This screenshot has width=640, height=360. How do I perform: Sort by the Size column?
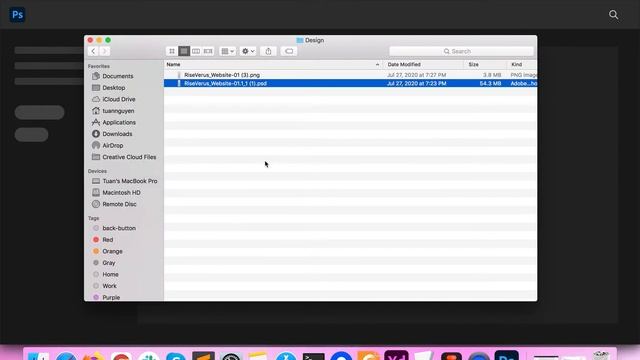[473, 64]
